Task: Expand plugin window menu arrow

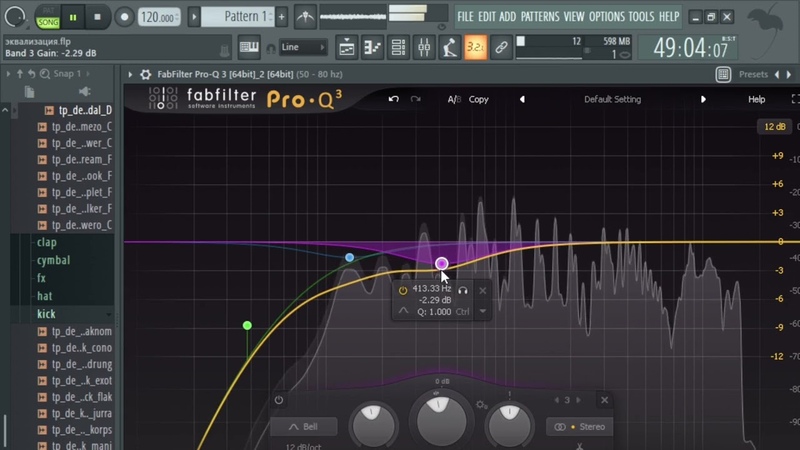Action: (130, 74)
